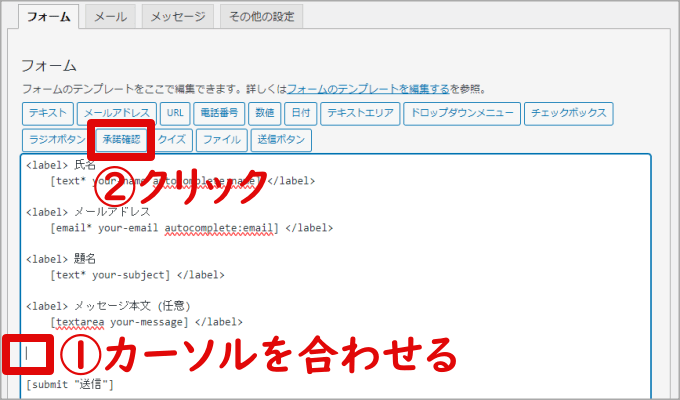Click the [submit "送信"] line
The width and height of the screenshot is (680, 400).
70,385
